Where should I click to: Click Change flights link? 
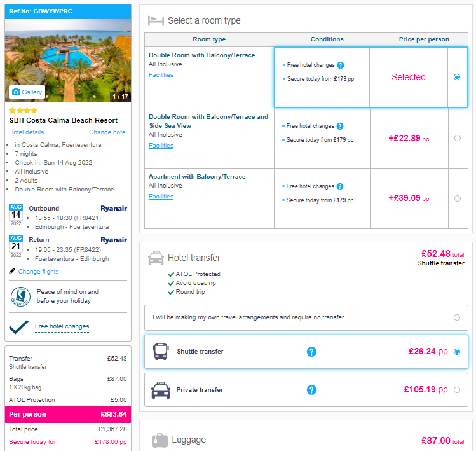(x=38, y=272)
